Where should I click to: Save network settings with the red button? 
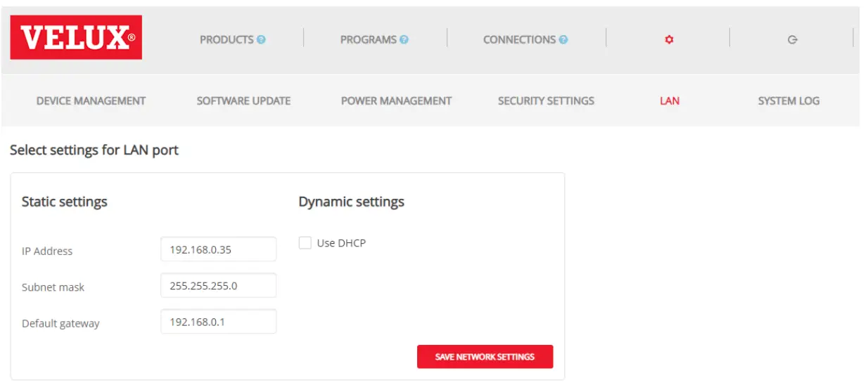[485, 357]
